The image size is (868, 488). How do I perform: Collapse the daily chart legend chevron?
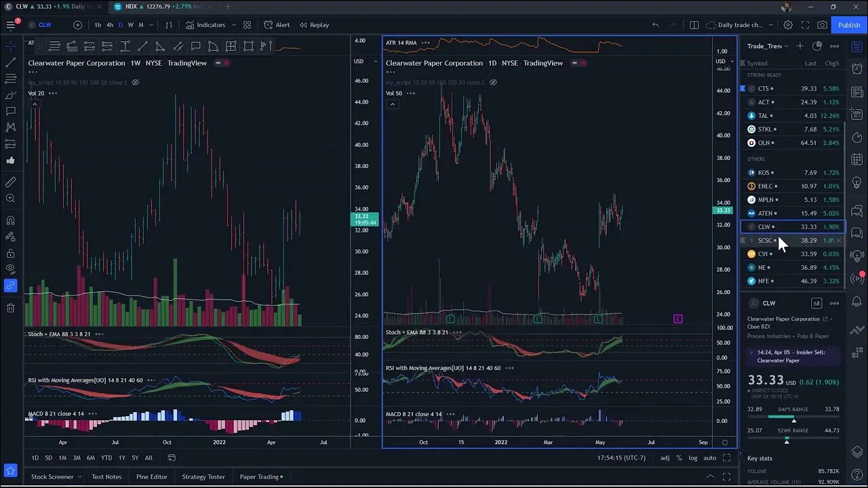(392, 104)
